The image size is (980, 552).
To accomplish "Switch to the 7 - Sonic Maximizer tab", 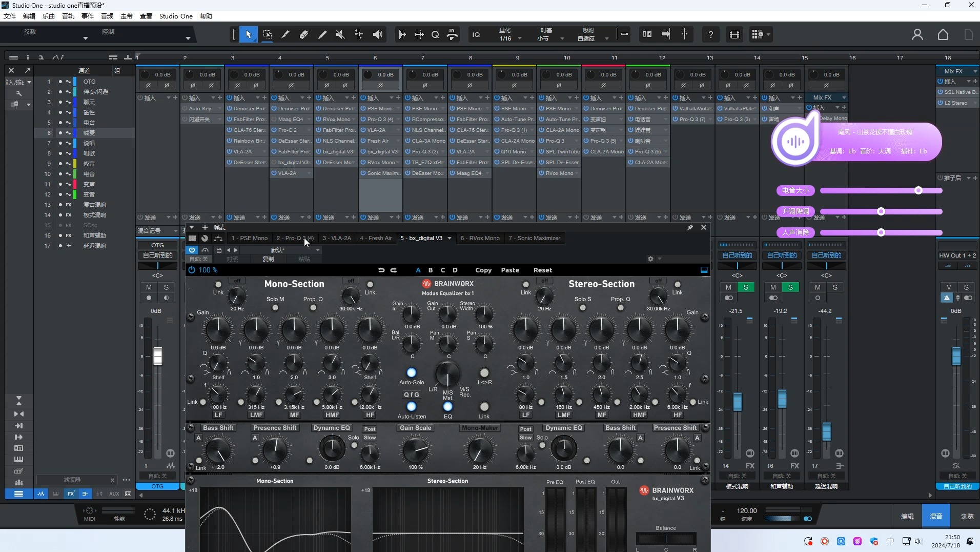I will [x=534, y=238].
